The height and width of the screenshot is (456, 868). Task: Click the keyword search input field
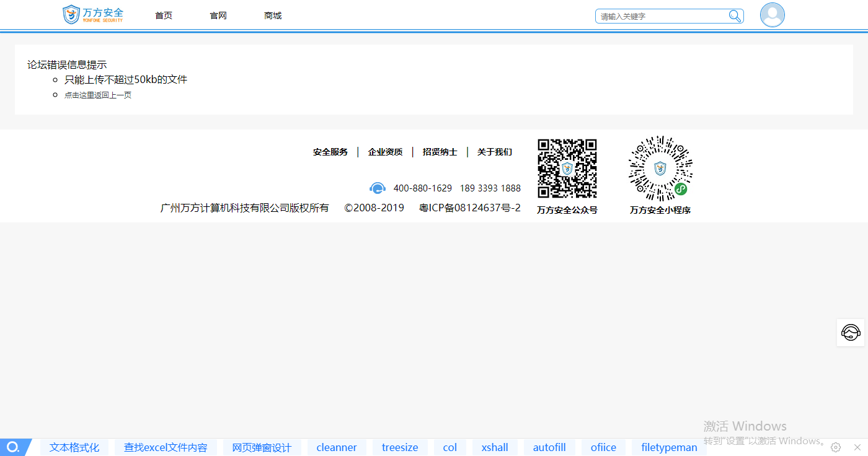pyautogui.click(x=660, y=16)
